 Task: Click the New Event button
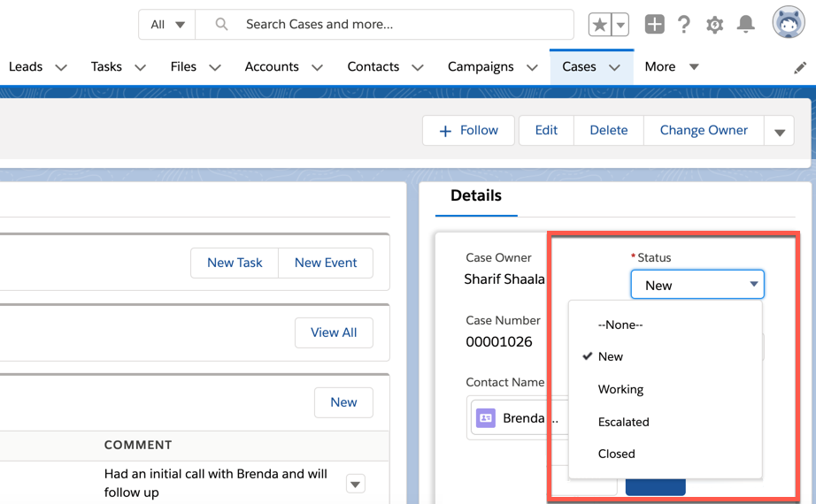pyautogui.click(x=326, y=263)
